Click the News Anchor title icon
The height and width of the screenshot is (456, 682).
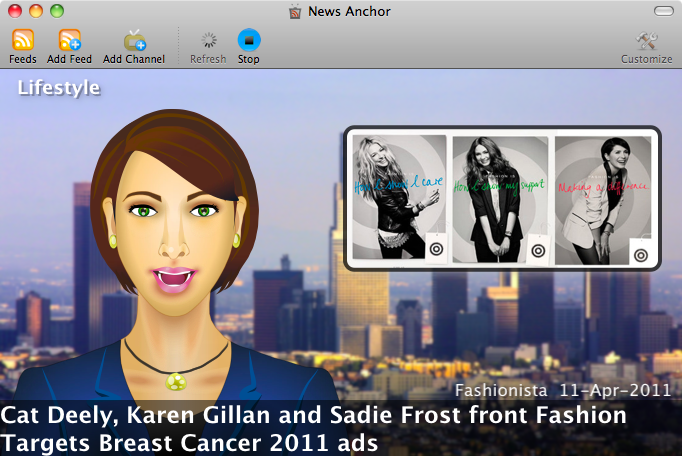pos(295,11)
